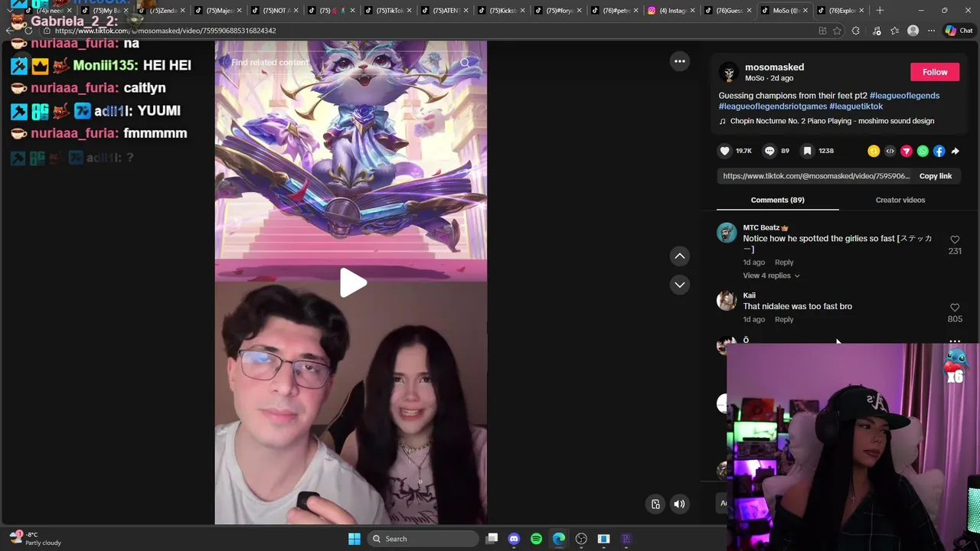Play the paused TikTok video
This screenshot has height=551, width=980.
coord(353,282)
